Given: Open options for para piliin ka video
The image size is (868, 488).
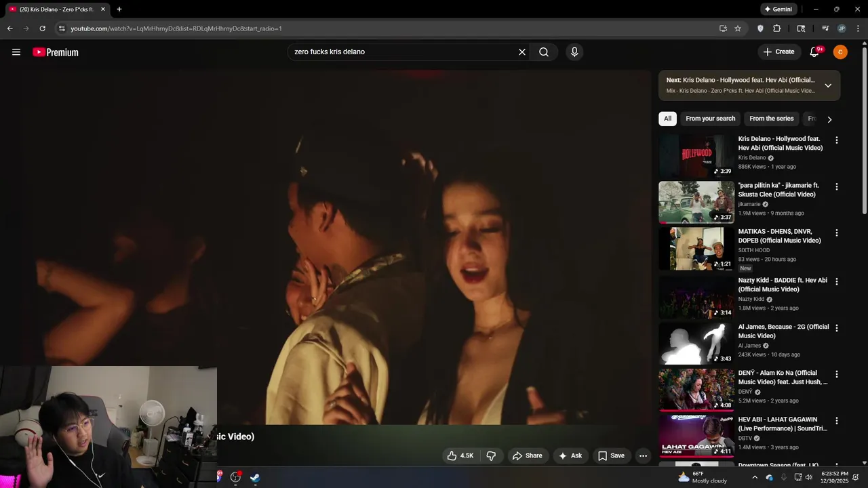Looking at the screenshot, I should tap(837, 186).
